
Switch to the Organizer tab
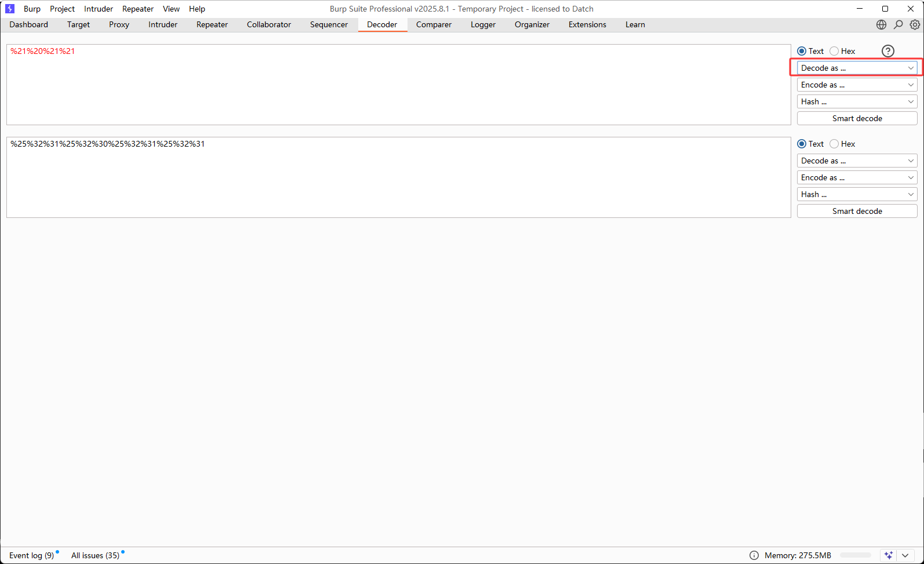pyautogui.click(x=532, y=24)
